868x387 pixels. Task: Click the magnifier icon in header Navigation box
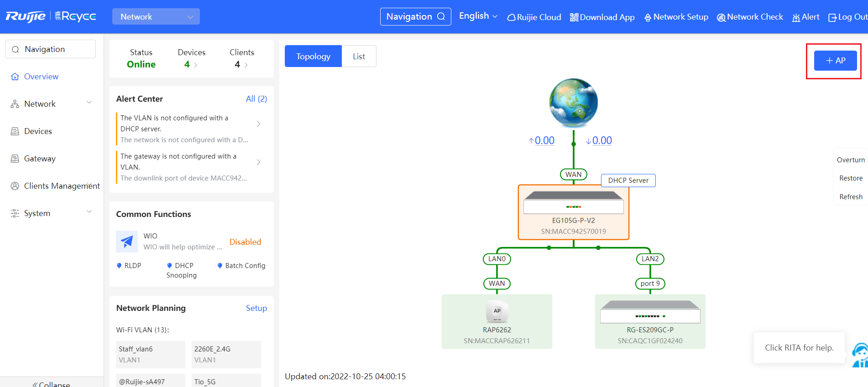(441, 16)
